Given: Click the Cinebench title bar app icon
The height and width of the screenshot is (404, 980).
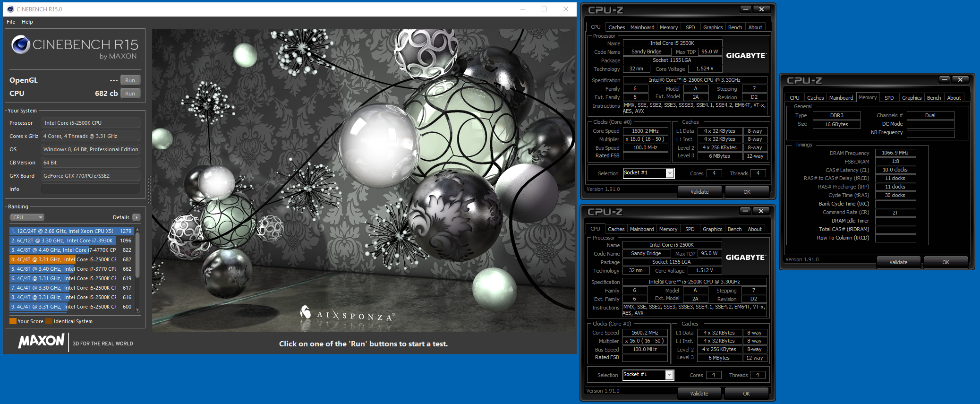Looking at the screenshot, I should click(x=10, y=9).
